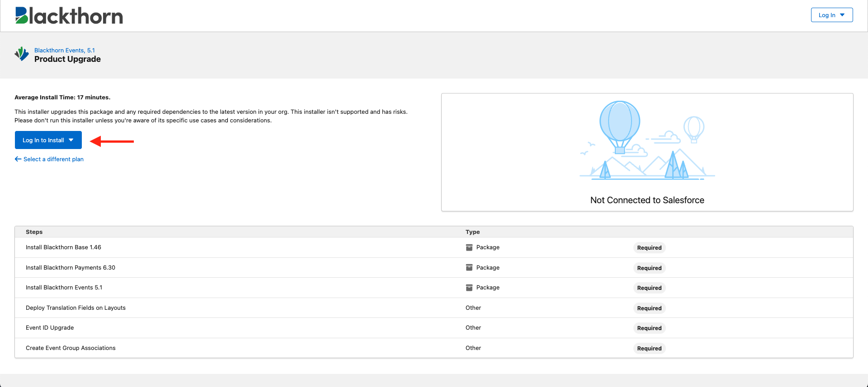Screen dimensions: 868x387
Task: Click the back arrow beside Select a different plan
Action: pyautogui.click(x=18, y=159)
